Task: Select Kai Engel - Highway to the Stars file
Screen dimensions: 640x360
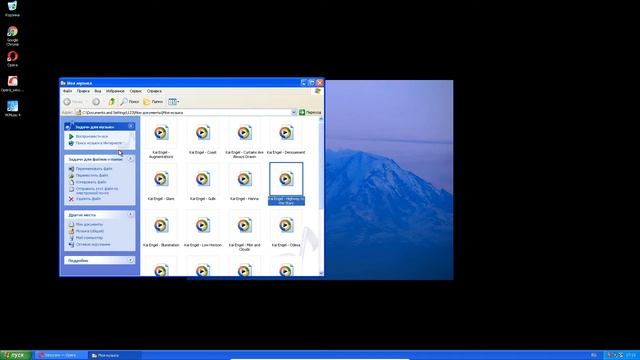Action: 286,184
